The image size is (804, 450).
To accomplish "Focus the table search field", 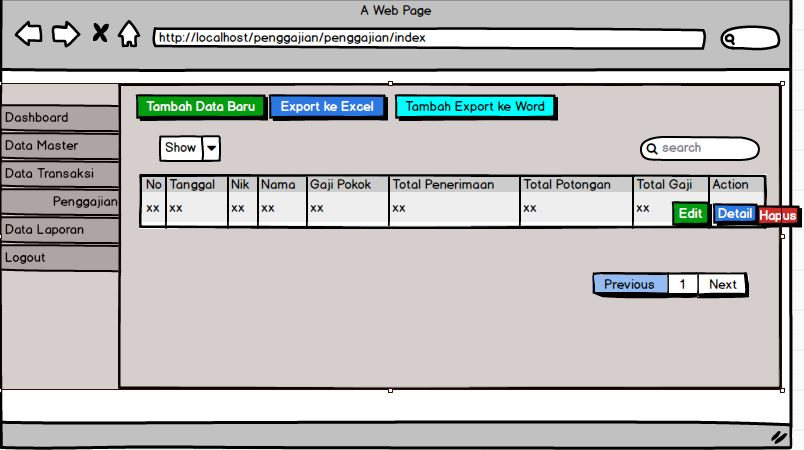I will click(700, 149).
